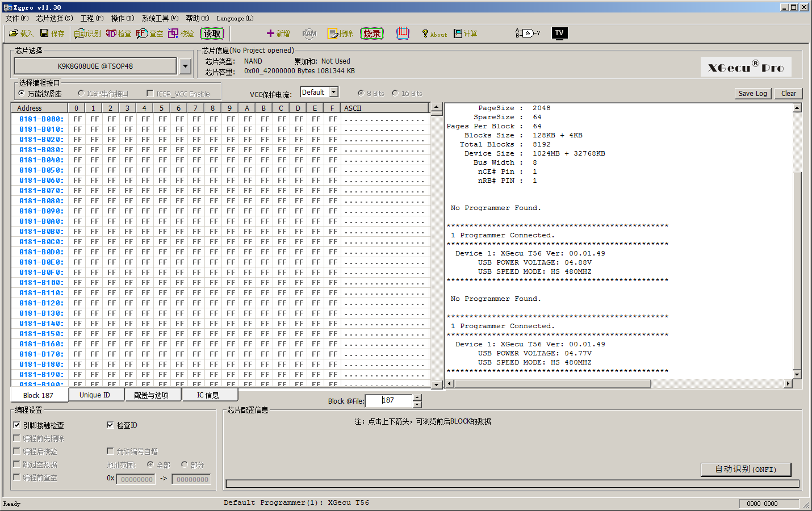Click the Save Log button
Screen dimensions: 812x511
click(752, 94)
